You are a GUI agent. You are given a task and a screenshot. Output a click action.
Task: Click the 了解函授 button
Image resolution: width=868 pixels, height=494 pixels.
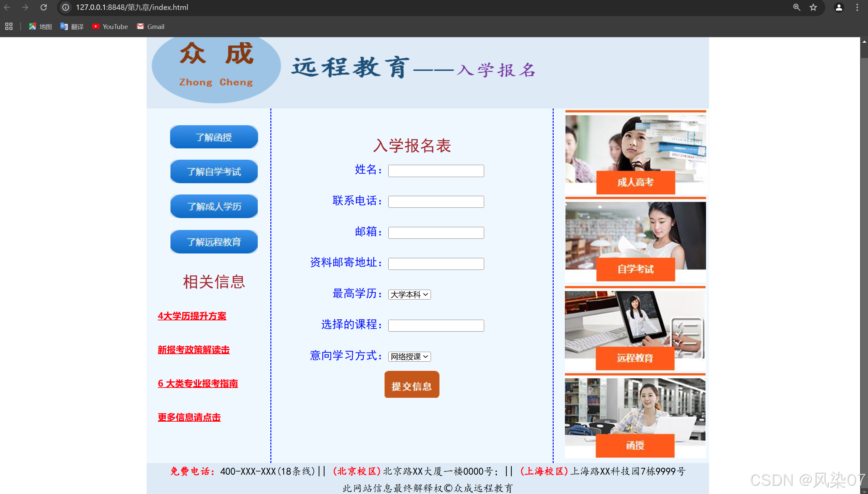(214, 137)
